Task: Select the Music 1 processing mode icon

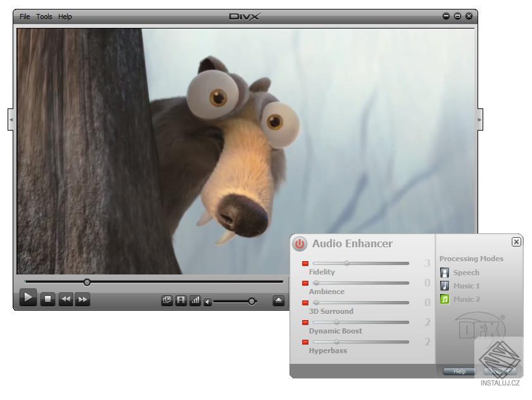Action: point(445,285)
